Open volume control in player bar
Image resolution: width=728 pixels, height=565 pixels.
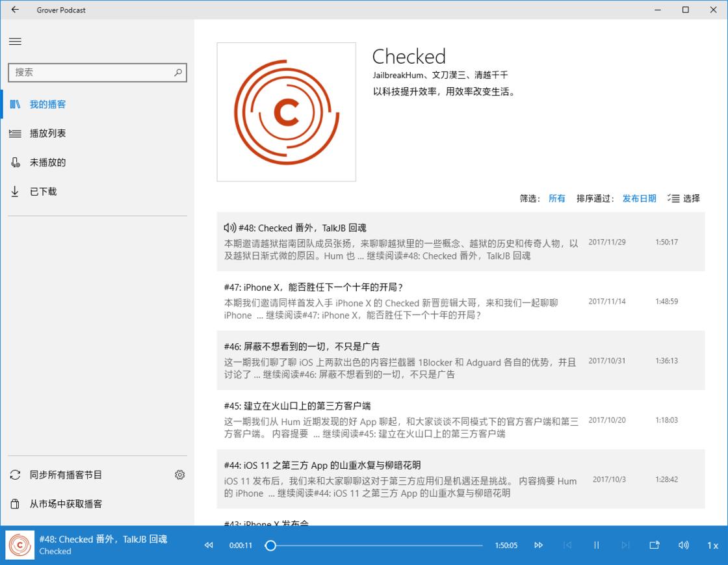point(683,545)
